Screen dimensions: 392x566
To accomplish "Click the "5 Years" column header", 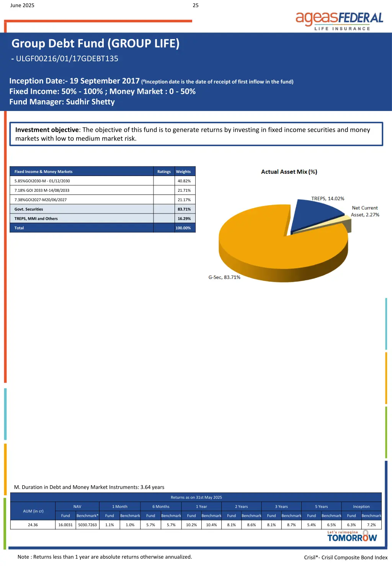I will tap(322, 507).
